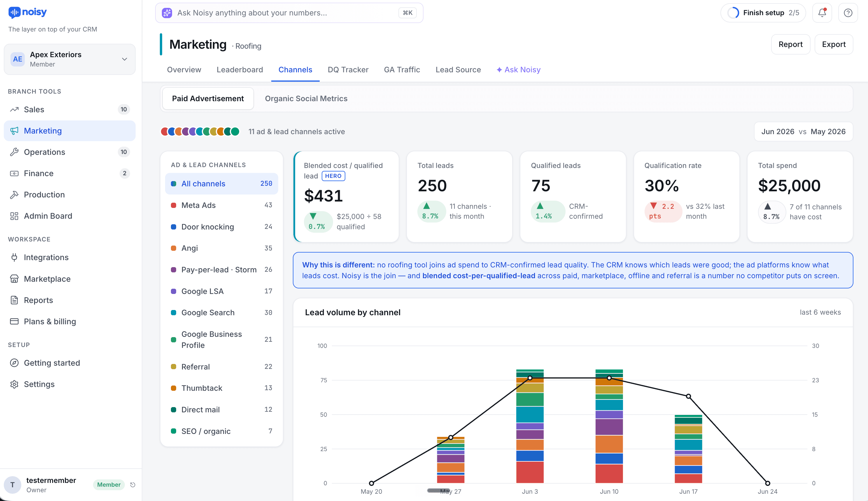
Task: Select Meta Ads channel
Action: click(222, 205)
